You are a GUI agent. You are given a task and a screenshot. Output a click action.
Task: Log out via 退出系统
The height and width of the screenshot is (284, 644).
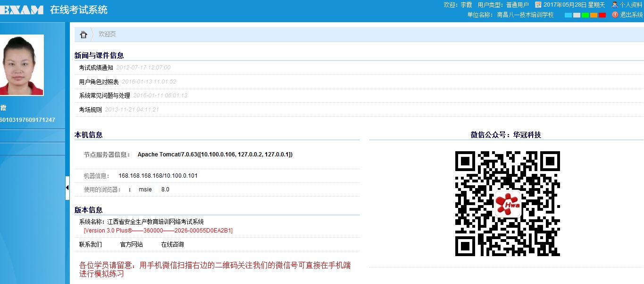point(631,15)
